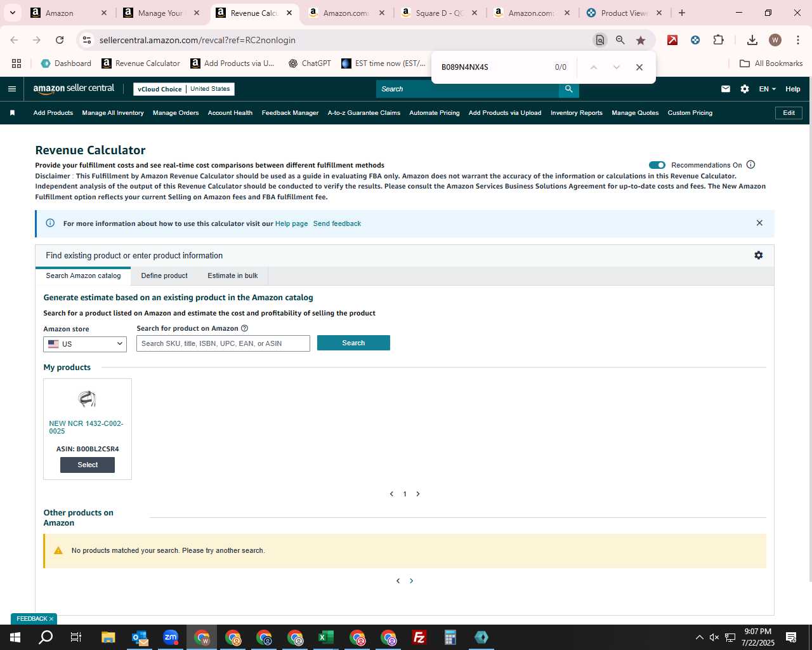Open the Chrome extensions puzzle icon
812x650 pixels.
[x=718, y=40]
